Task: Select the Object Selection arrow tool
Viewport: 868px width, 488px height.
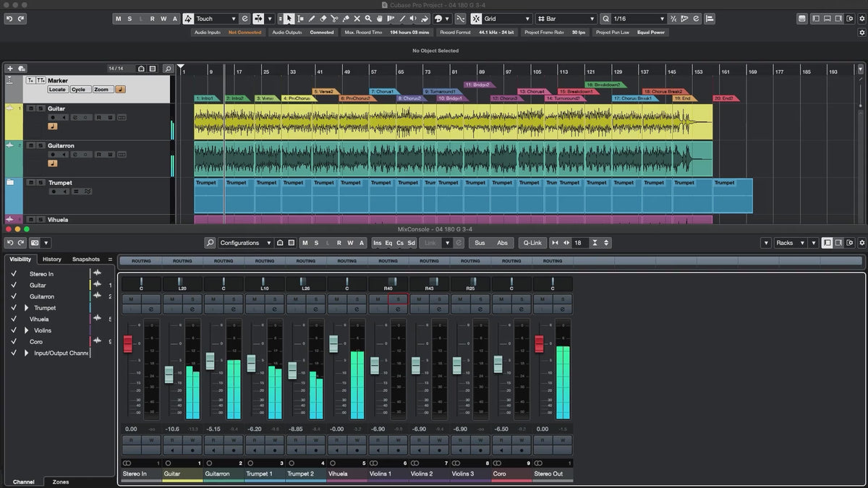Action: (289, 19)
